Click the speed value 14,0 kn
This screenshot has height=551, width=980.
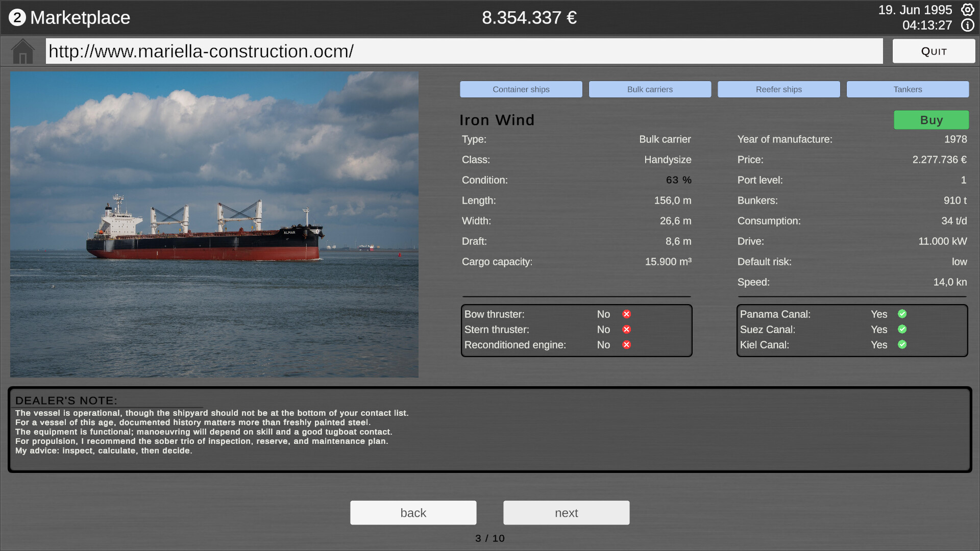click(x=950, y=282)
